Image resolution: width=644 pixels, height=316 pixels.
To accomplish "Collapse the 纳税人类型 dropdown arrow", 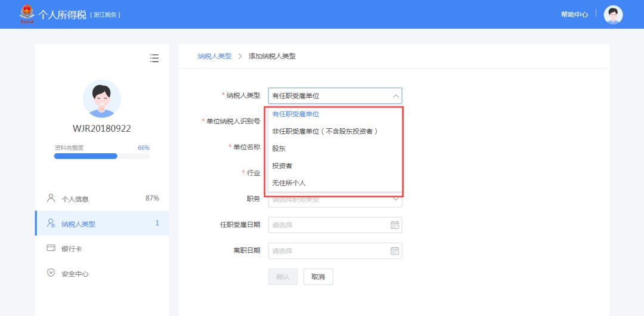I will [395, 95].
